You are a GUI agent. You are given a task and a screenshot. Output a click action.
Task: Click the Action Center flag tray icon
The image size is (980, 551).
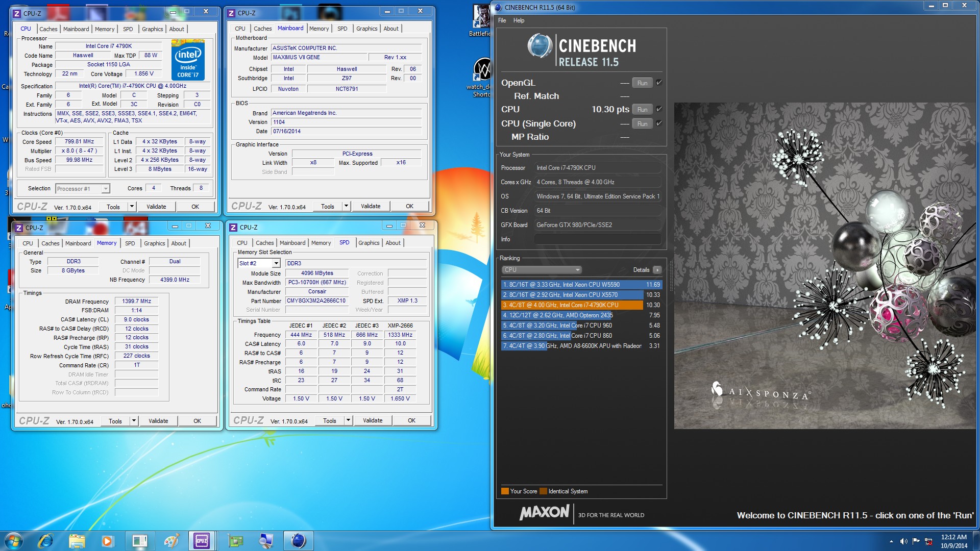tap(916, 541)
